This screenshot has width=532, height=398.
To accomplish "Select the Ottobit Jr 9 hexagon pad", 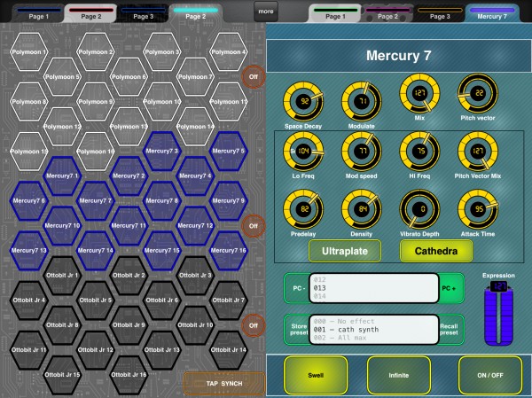I will click(x=129, y=325).
